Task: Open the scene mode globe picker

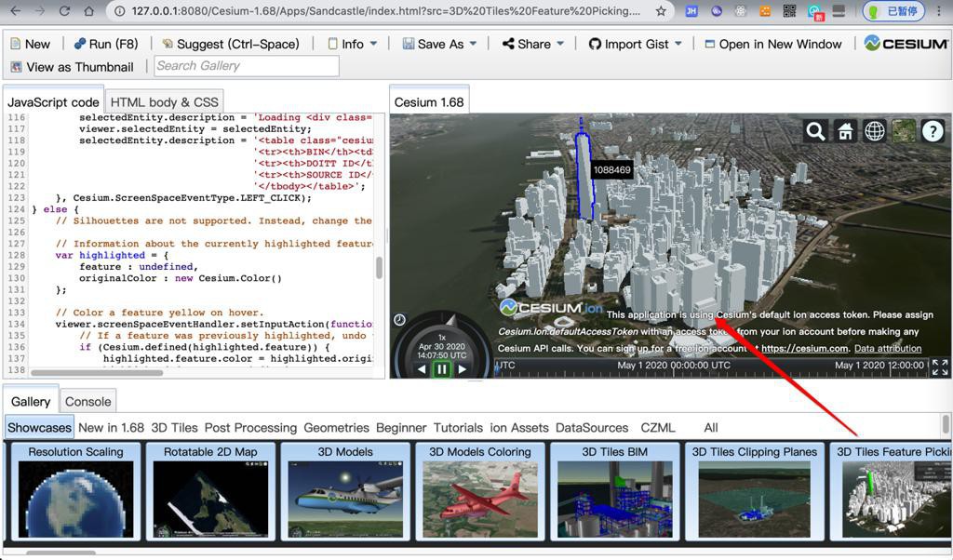Action: [875, 131]
